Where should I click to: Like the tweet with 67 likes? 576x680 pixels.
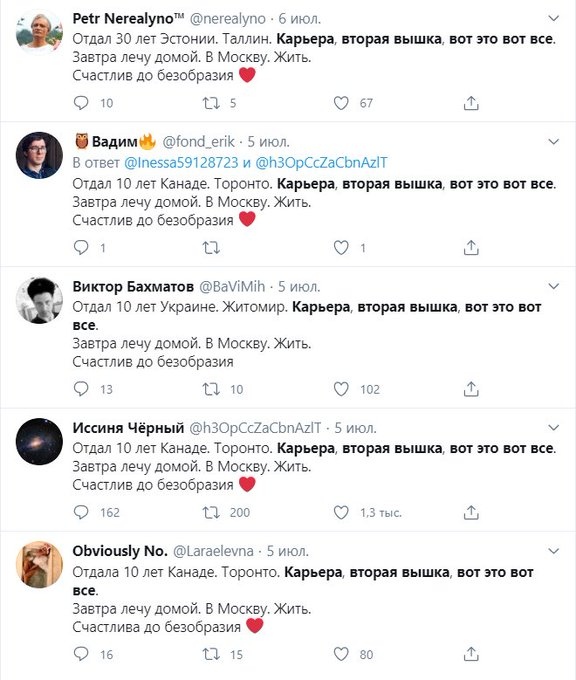[x=341, y=103]
